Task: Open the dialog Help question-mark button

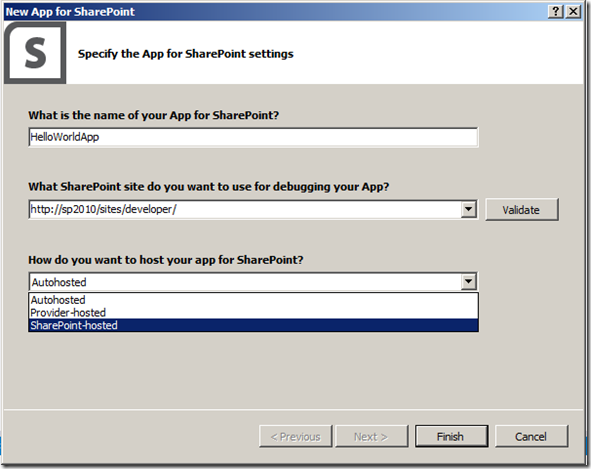Action: click(556, 12)
